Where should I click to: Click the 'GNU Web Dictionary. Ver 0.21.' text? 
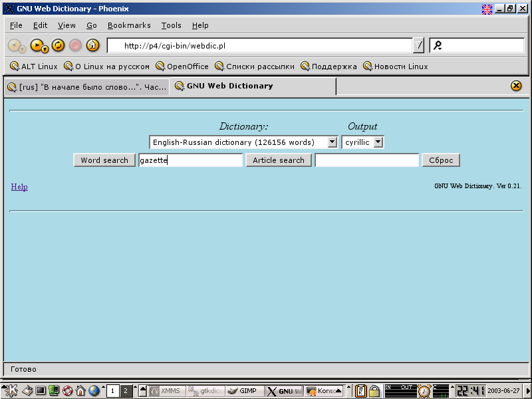pos(477,186)
